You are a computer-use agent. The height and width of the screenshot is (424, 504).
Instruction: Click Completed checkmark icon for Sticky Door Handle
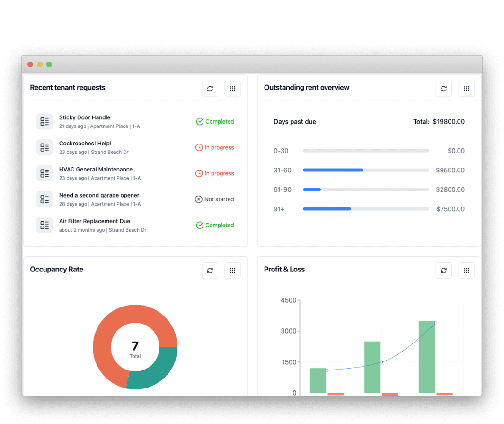(x=200, y=121)
